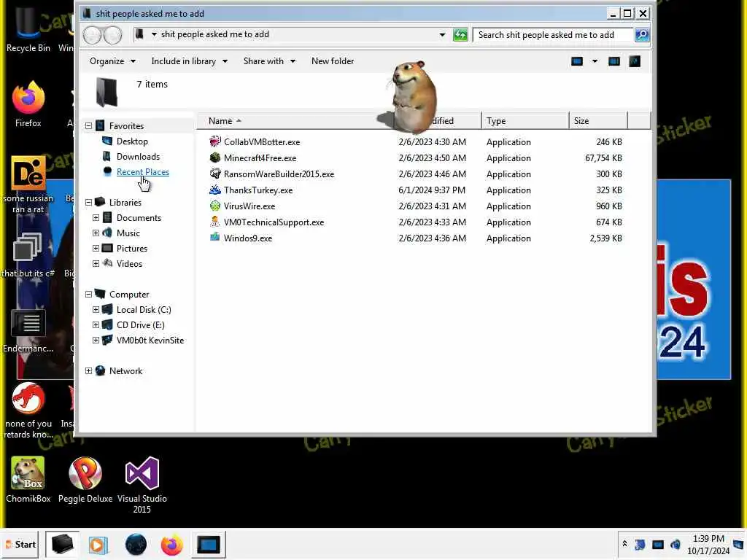Viewport: 747px width, 560px height.
Task: Click the Start button
Action: (x=20, y=544)
